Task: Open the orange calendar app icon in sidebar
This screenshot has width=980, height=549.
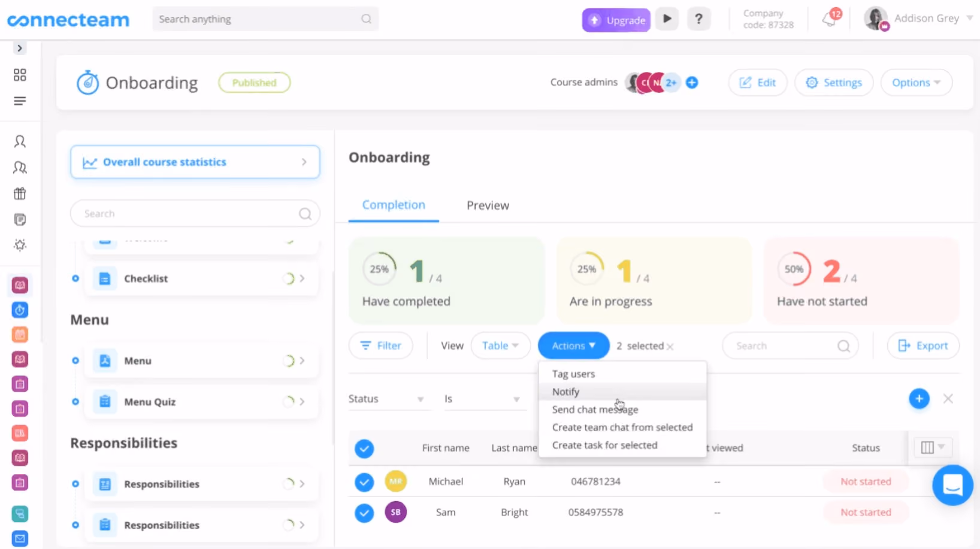Action: click(x=20, y=335)
